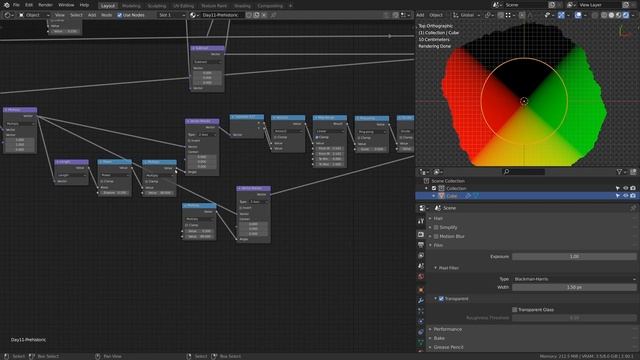Click the outliner filter funnel icon
Viewport: 640px width, 360px height.
click(619, 172)
